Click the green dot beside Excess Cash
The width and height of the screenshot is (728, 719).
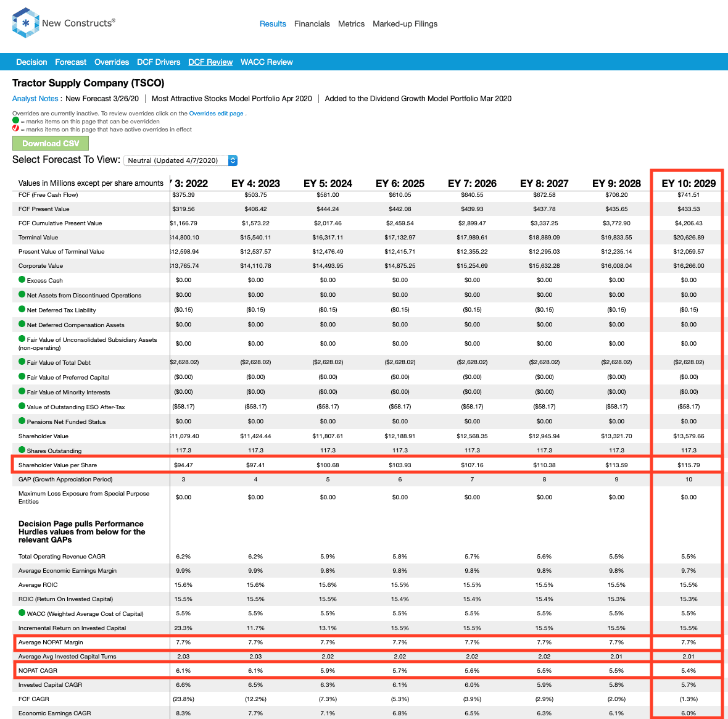coord(22,280)
